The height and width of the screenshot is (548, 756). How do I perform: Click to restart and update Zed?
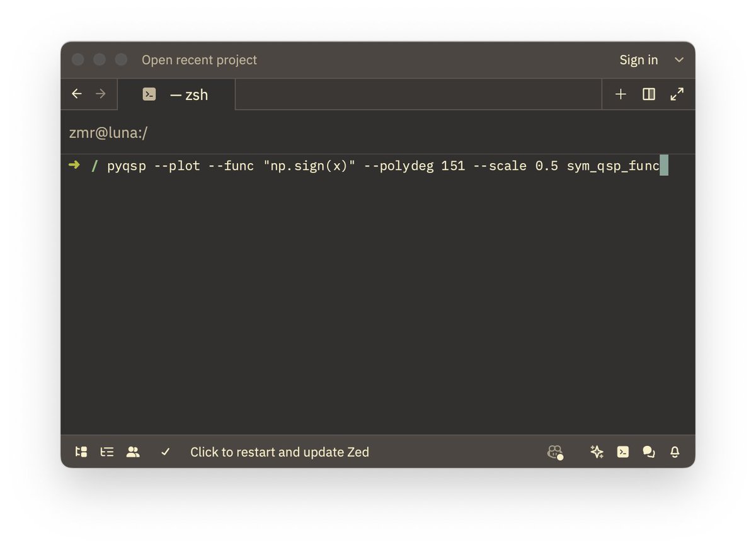[280, 452]
